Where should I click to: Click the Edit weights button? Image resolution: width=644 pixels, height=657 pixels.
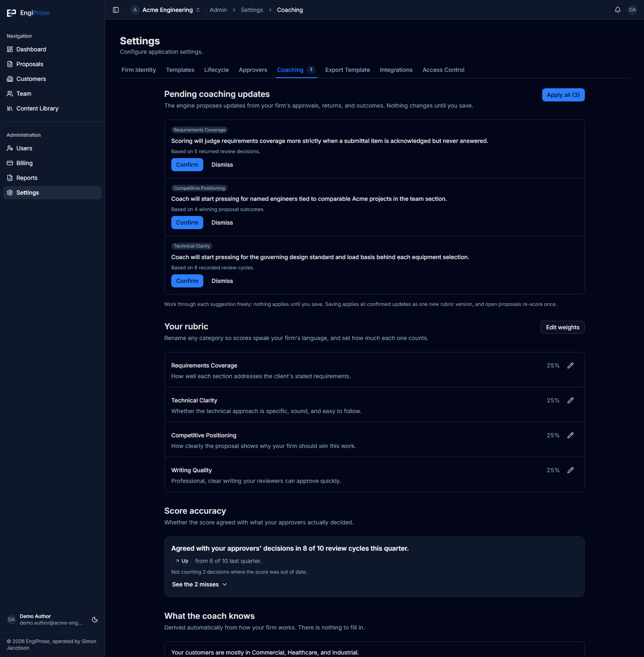[x=563, y=327]
